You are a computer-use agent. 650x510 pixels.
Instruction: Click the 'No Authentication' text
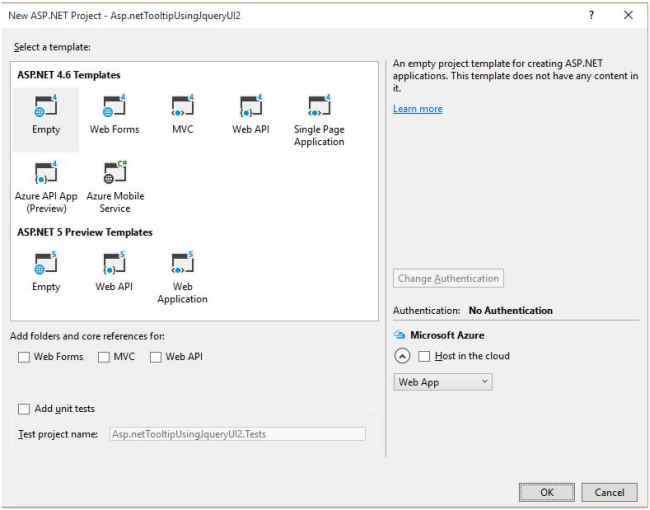pos(510,311)
